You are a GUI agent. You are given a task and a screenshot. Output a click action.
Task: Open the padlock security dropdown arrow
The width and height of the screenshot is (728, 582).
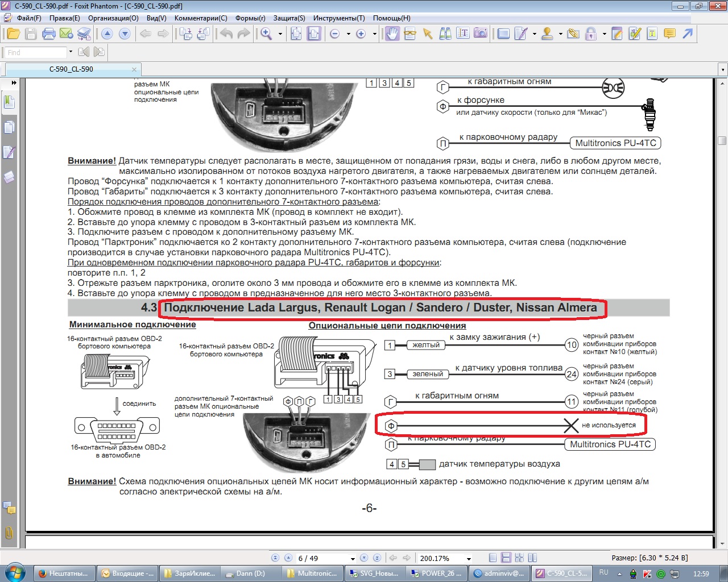(x=604, y=34)
